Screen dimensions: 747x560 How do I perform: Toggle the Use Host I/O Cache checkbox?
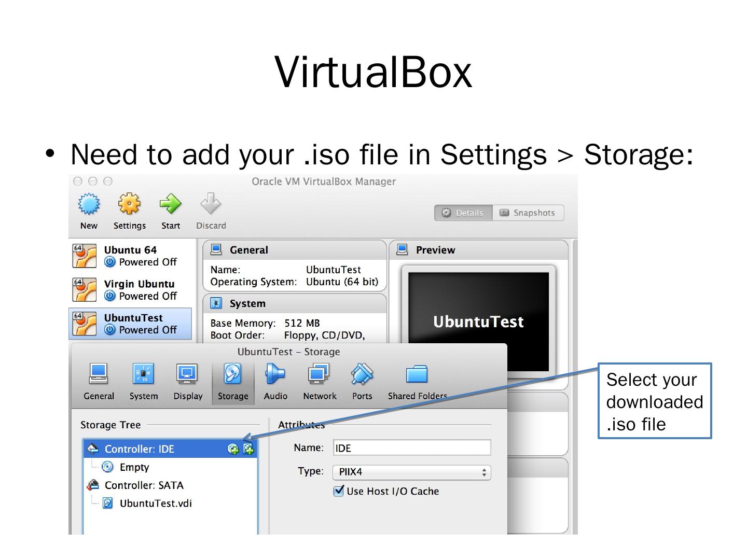[339, 491]
